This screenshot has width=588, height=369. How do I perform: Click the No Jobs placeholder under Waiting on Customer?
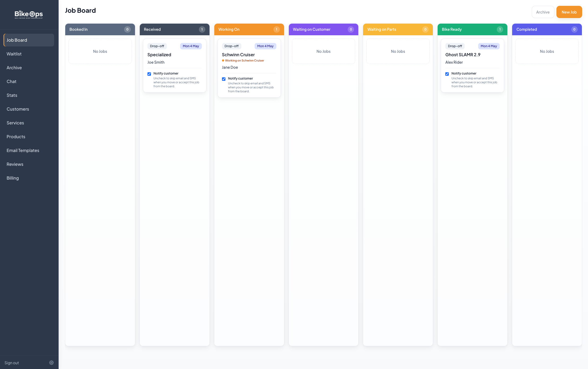pos(324,51)
